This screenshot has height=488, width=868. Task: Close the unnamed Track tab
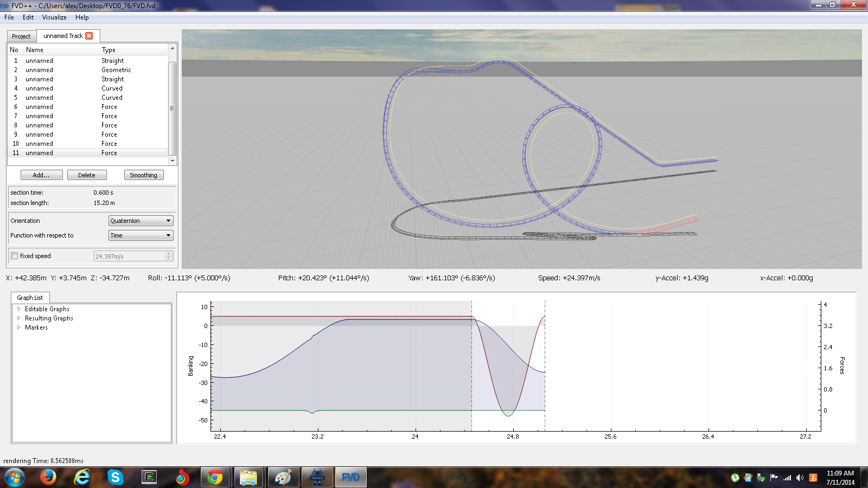(x=89, y=36)
